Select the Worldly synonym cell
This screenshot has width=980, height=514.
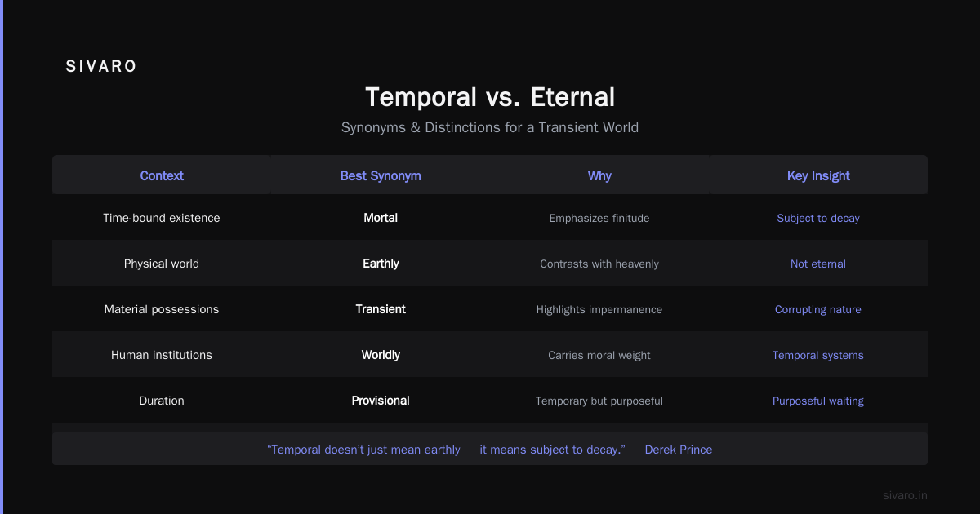point(381,355)
